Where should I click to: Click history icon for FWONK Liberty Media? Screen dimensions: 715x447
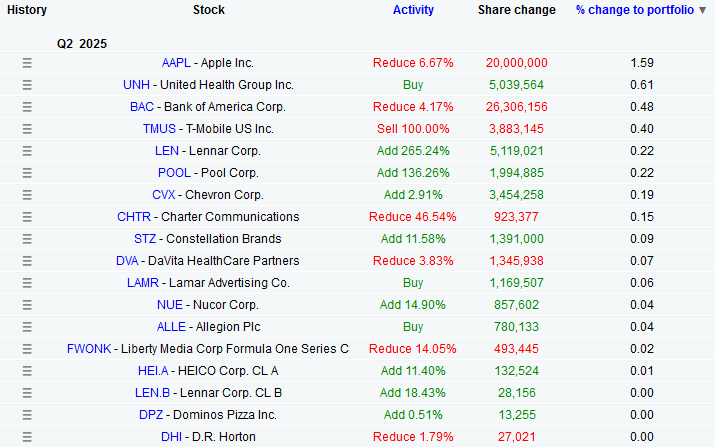point(27,349)
